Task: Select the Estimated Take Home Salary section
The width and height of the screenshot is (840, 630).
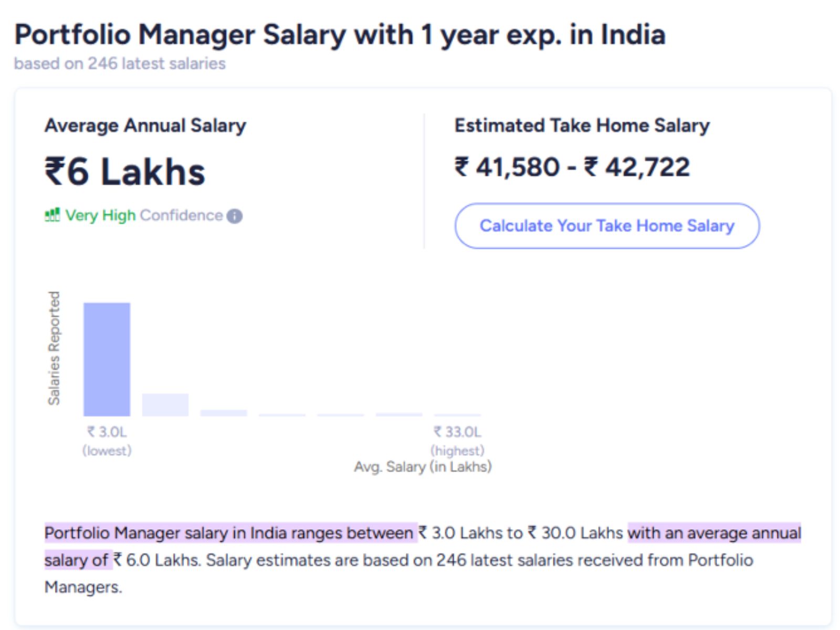Action: [x=582, y=125]
